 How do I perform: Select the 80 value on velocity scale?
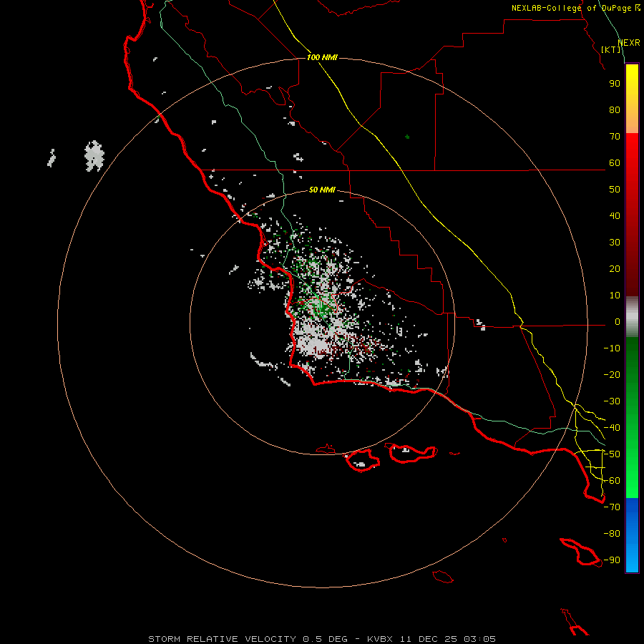tap(615, 110)
